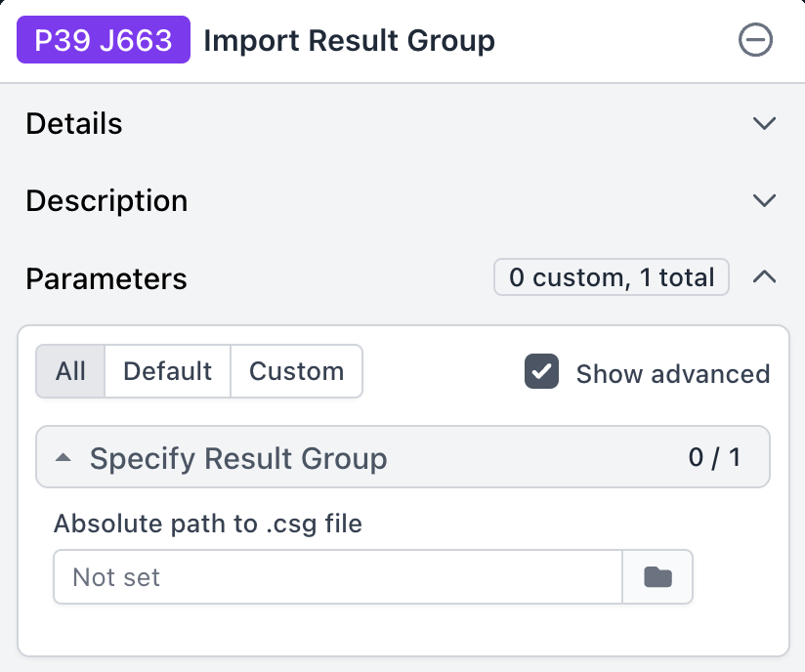
Task: Click the 0 custom, 1 total badge
Action: click(611, 277)
